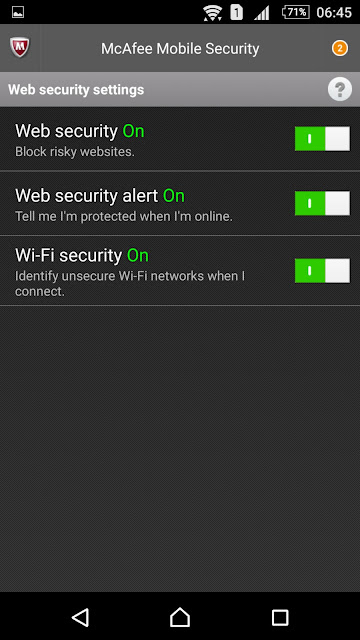Tap the picture notification icon in status bar
The width and height of the screenshot is (360, 640).
[18, 12]
